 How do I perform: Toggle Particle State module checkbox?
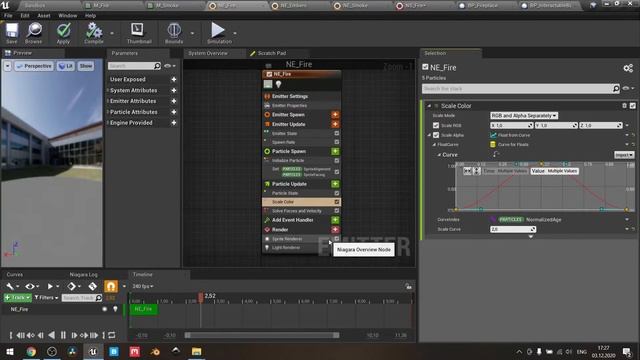click(x=337, y=193)
